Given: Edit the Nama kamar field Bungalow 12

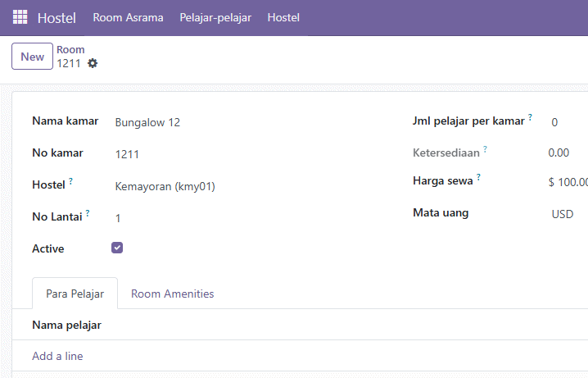Looking at the screenshot, I should [247, 122].
